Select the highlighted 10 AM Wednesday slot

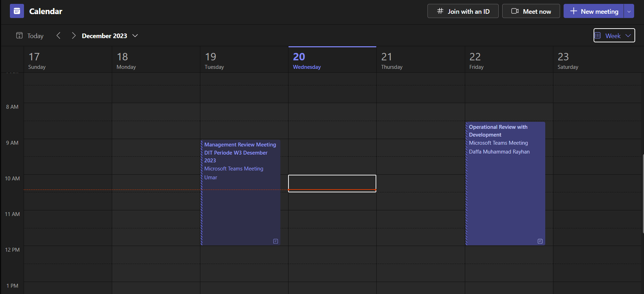click(x=332, y=184)
